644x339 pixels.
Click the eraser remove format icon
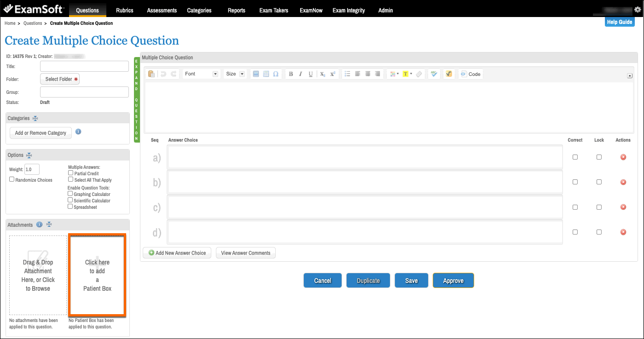coord(418,74)
